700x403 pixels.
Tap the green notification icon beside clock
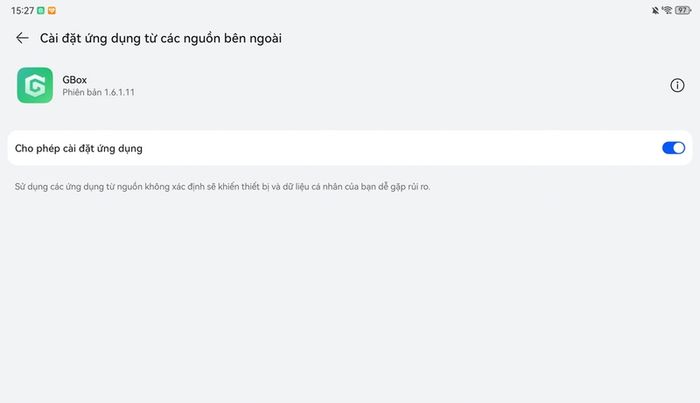tap(41, 10)
